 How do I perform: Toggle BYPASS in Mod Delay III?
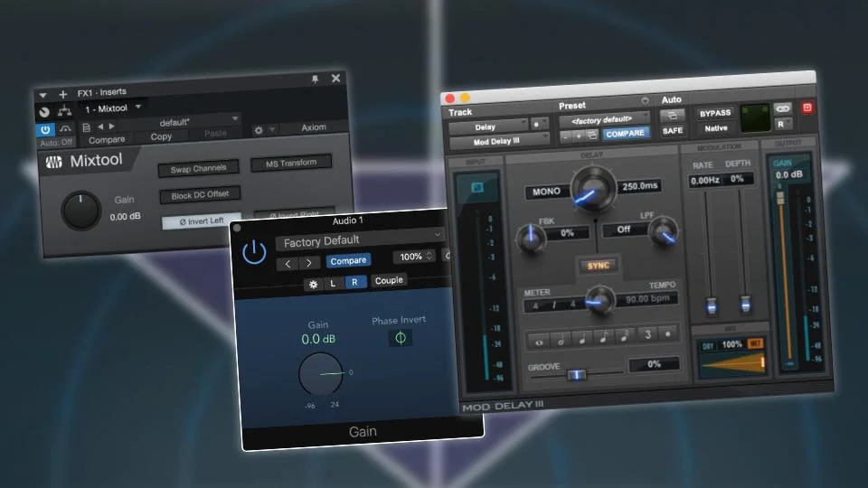pyautogui.click(x=715, y=113)
